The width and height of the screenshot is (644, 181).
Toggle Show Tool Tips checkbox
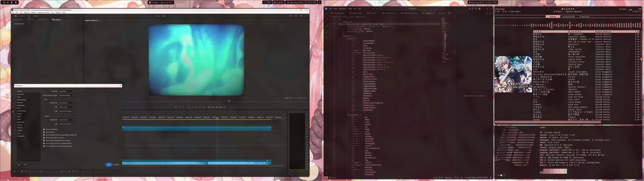click(44, 132)
